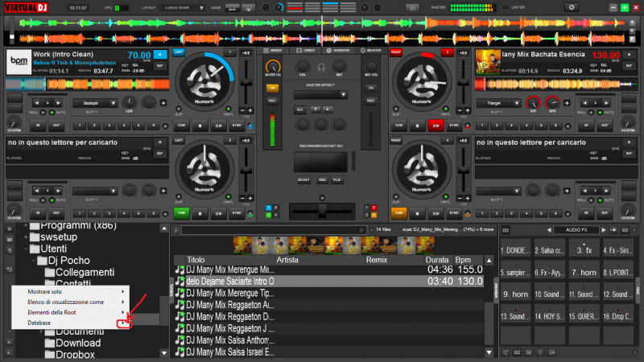
Task: Click the stop button on deck 3
Action: (198, 213)
